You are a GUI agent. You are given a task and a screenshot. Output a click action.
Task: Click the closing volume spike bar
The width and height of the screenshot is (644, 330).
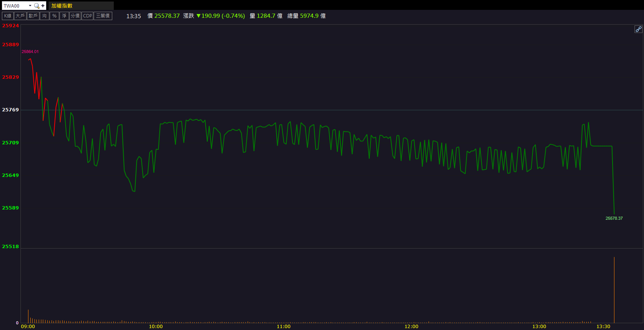coord(614,290)
